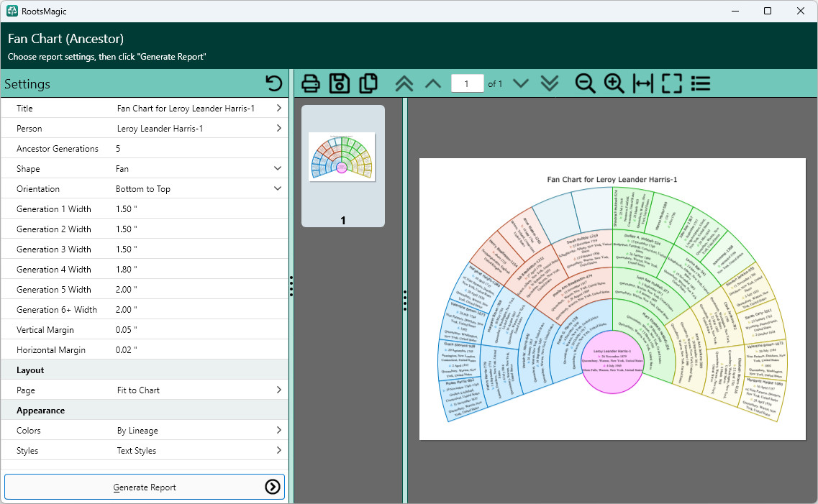The height and width of the screenshot is (504, 818).
Task: Fit report to page width
Action: (642, 83)
